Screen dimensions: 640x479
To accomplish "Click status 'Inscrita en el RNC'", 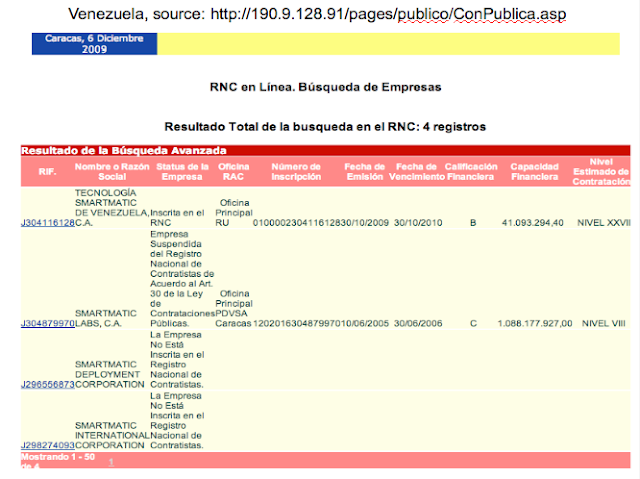I will click(177, 218).
